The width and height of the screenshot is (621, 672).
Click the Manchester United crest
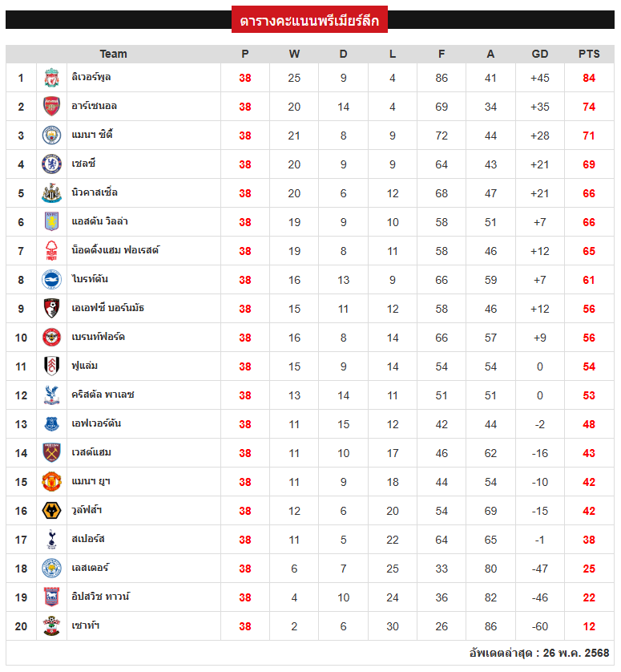tap(51, 482)
